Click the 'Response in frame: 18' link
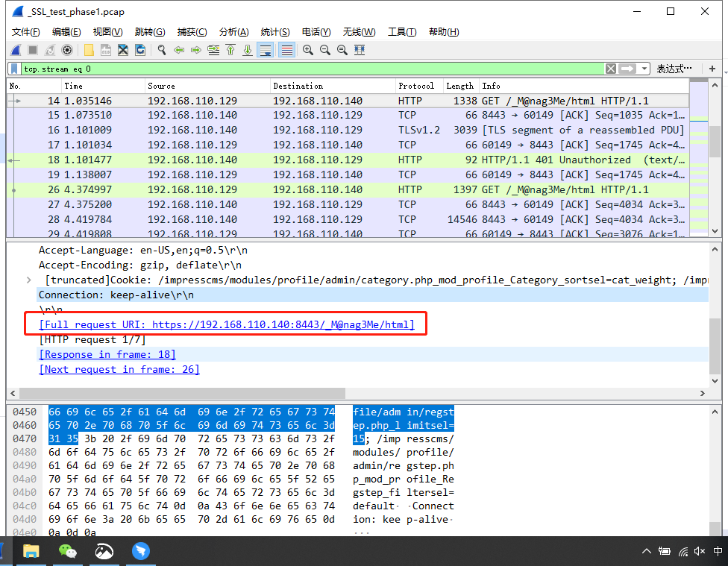The height and width of the screenshot is (566, 728). click(x=107, y=354)
